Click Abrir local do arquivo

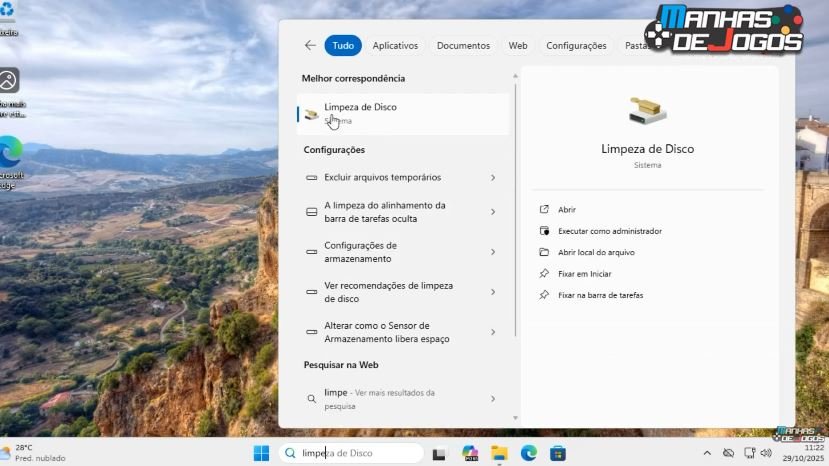(x=596, y=252)
